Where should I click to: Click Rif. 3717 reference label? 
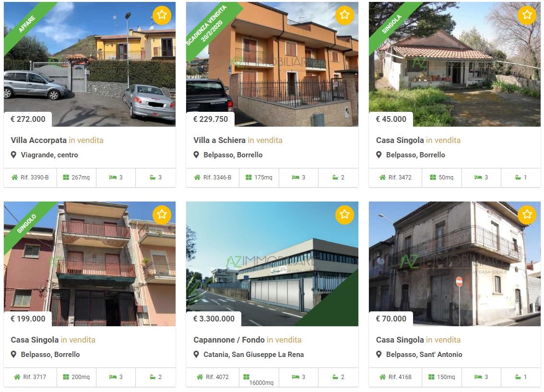35,377
